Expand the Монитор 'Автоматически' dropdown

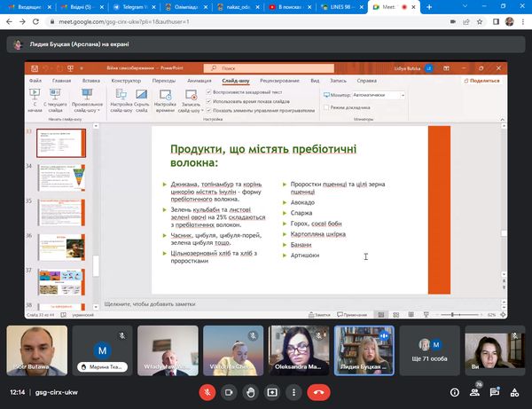(402, 94)
